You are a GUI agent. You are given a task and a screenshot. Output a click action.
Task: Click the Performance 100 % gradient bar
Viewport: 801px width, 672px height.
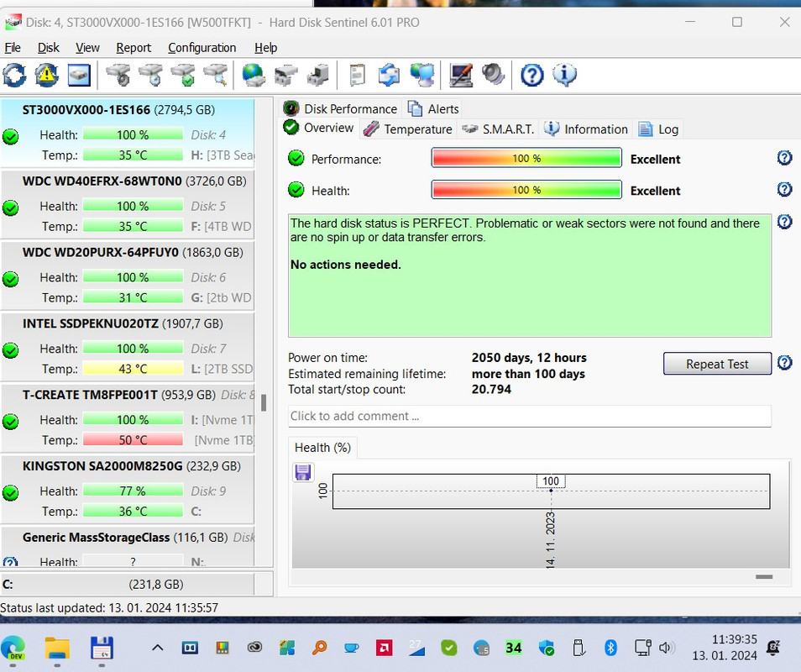pos(526,158)
